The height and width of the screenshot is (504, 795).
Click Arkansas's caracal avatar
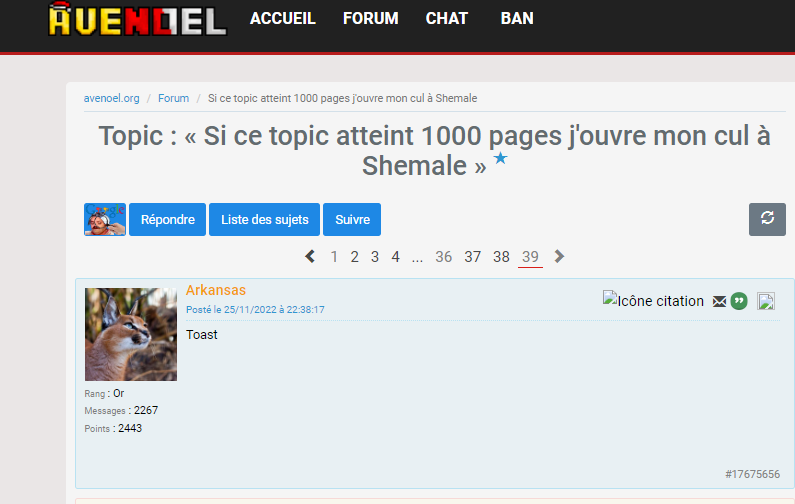(x=131, y=334)
